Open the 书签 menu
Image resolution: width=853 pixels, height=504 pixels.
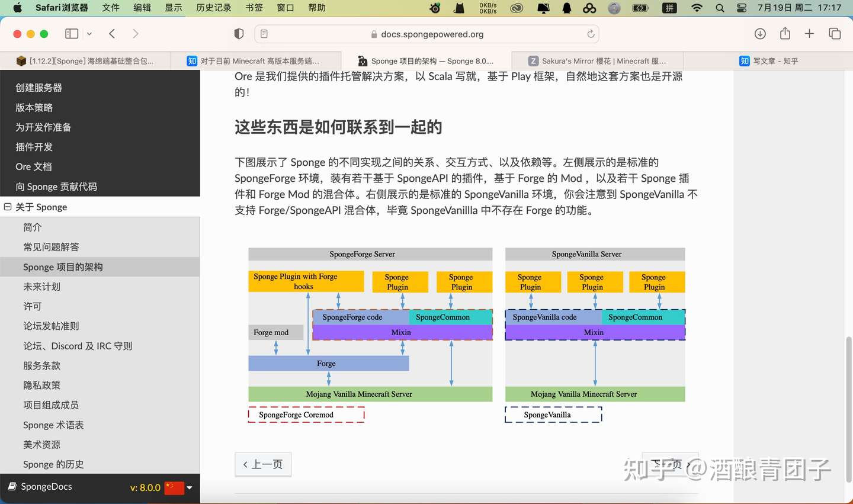coord(254,8)
